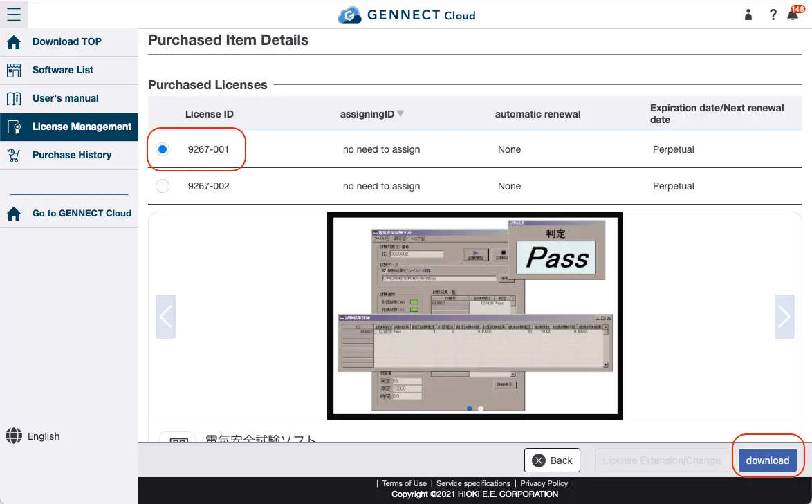Open License Management menu item
Image resolution: width=812 pixels, height=504 pixels.
point(69,127)
